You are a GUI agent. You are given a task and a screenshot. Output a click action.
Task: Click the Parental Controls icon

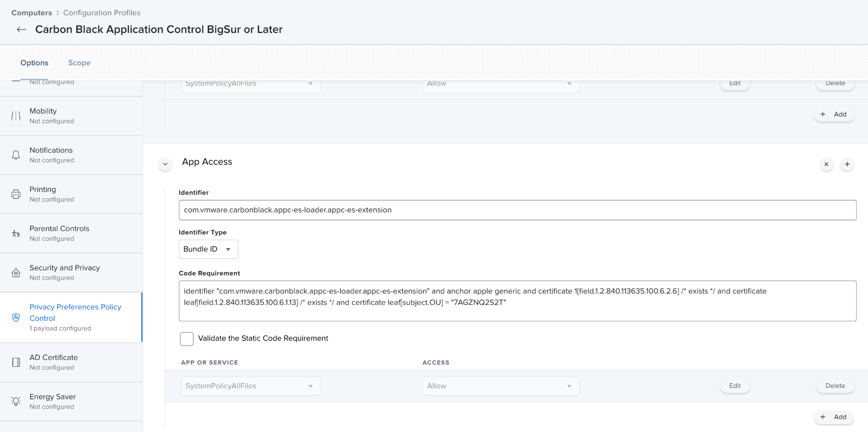16,234
